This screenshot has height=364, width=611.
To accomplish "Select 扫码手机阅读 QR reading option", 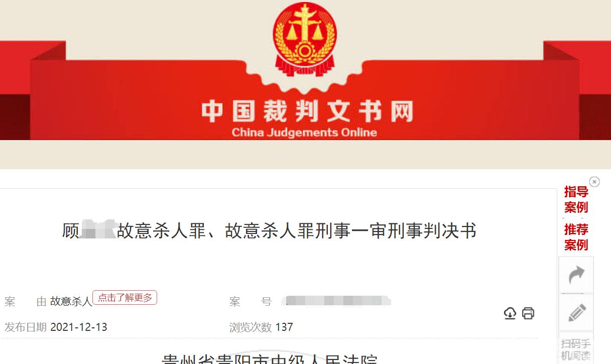I will pyautogui.click(x=576, y=349).
